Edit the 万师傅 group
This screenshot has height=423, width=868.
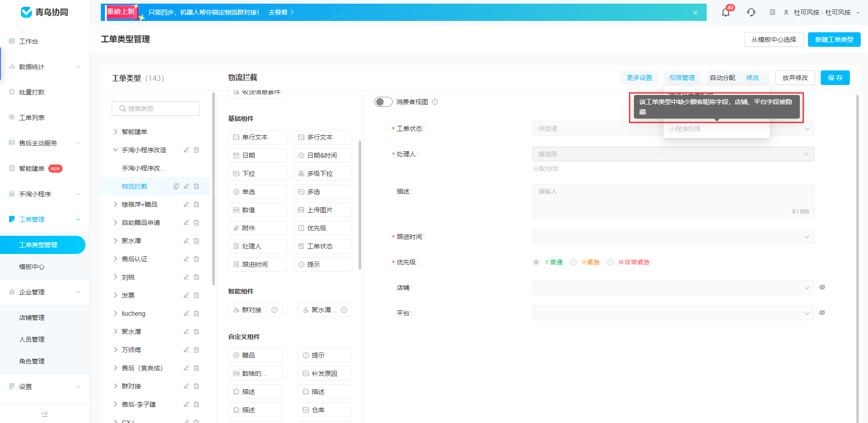pos(186,350)
